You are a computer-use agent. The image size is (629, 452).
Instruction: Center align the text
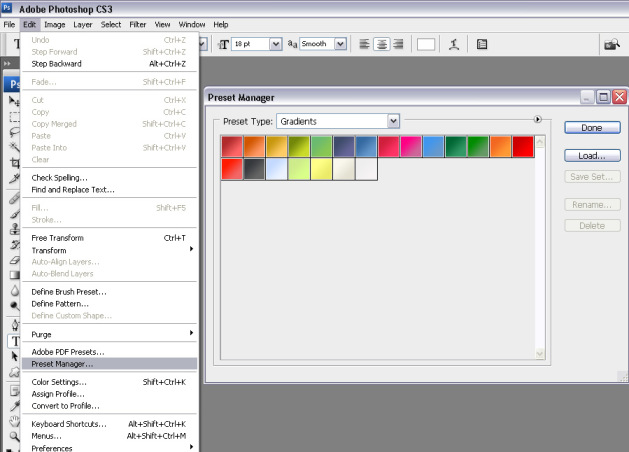pos(381,44)
